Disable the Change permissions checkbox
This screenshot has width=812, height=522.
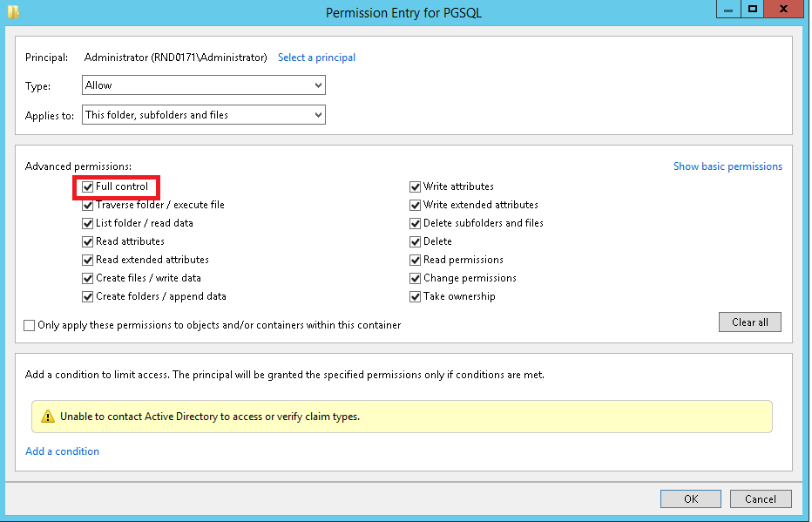click(416, 278)
